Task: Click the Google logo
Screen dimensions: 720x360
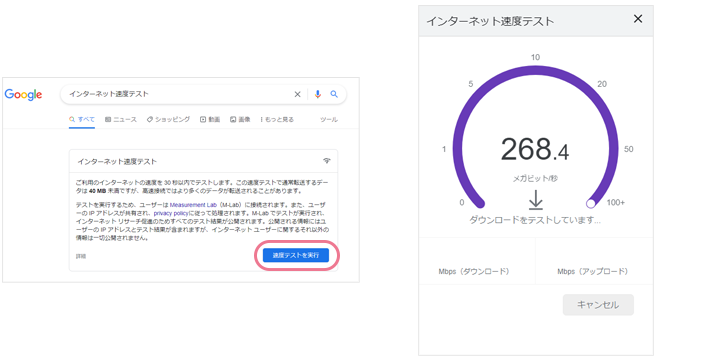Action: click(x=23, y=95)
